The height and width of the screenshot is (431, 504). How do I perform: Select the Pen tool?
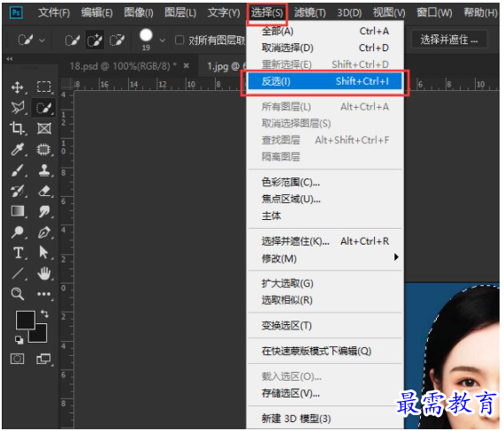tap(44, 232)
